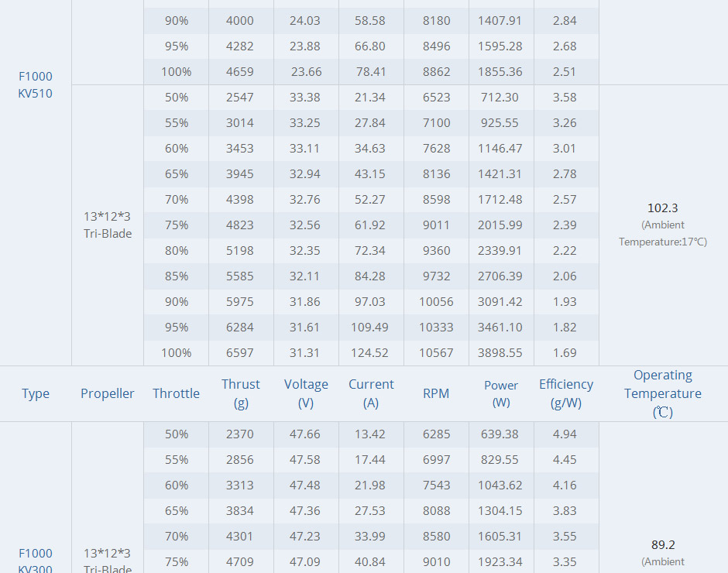Click the 13*12*3 Tri-Blade propeller for KV510
This screenshot has height=573, width=728.
[x=108, y=225]
